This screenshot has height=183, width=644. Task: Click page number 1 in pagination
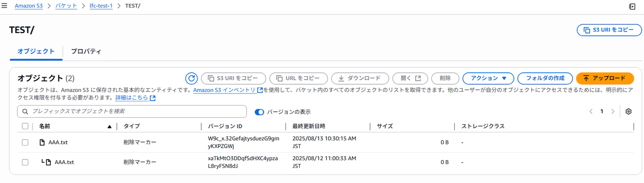tap(602, 111)
